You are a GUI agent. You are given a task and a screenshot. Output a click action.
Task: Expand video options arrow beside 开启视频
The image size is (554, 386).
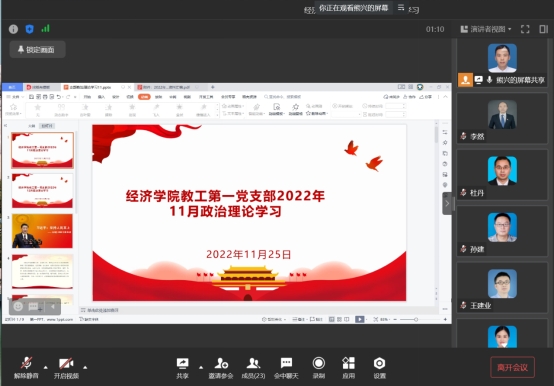pyautogui.click(x=85, y=367)
